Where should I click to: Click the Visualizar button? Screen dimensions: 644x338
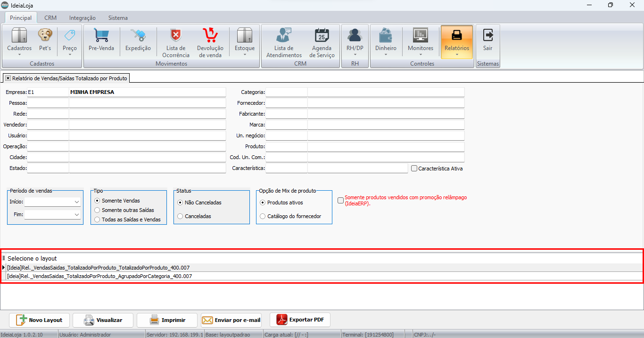[x=103, y=320]
